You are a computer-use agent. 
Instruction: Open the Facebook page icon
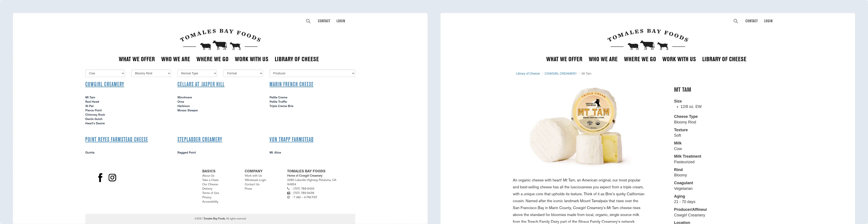tap(100, 178)
